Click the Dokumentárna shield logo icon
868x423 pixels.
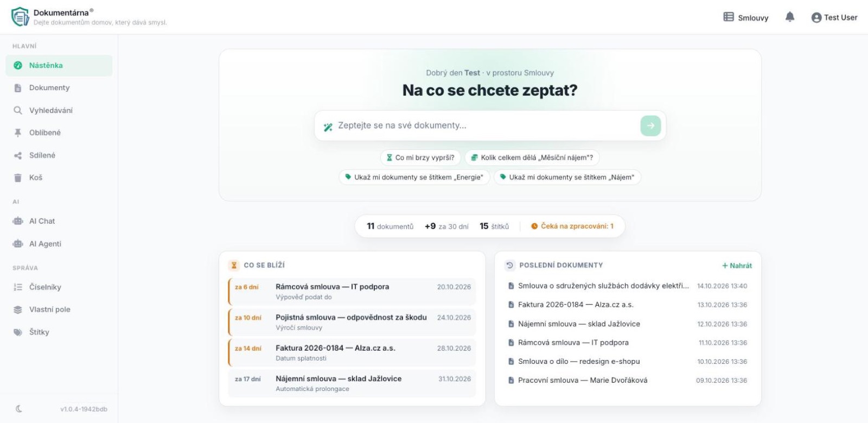[20, 17]
